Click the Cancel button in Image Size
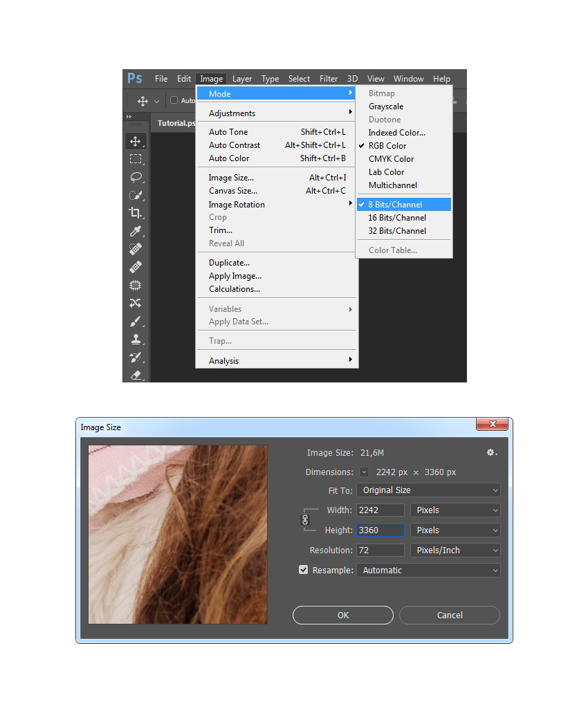 [450, 615]
